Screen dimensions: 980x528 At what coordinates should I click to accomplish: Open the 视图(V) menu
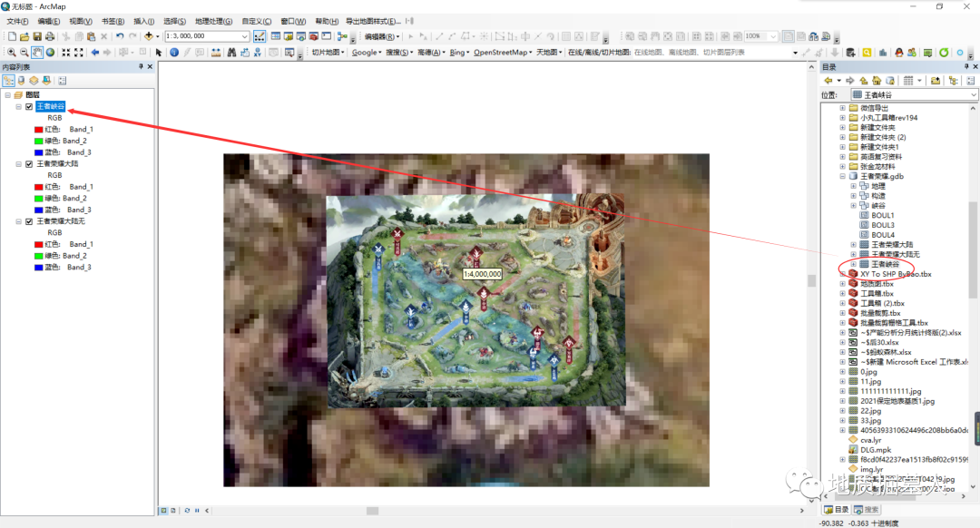pos(81,21)
